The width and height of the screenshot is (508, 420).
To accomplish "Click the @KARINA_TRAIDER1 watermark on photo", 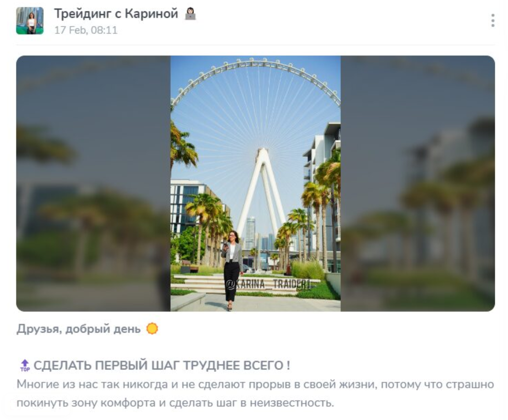I will pyautogui.click(x=268, y=284).
